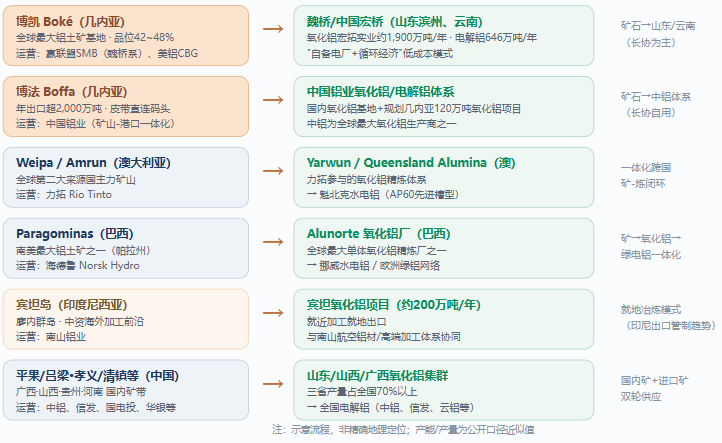Click the line '年出口超2,000万吨 · 皮带直连码头'
This screenshot has height=443, width=722.
93,109
